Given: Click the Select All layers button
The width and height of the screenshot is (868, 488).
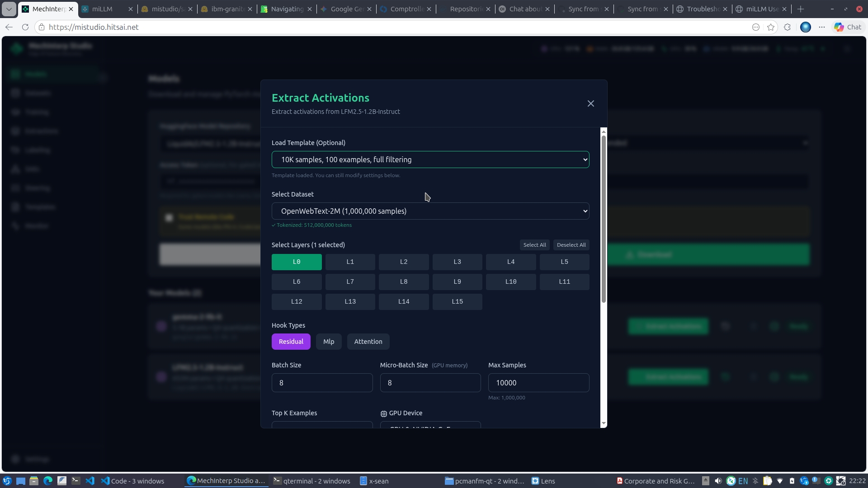Looking at the screenshot, I should point(534,245).
